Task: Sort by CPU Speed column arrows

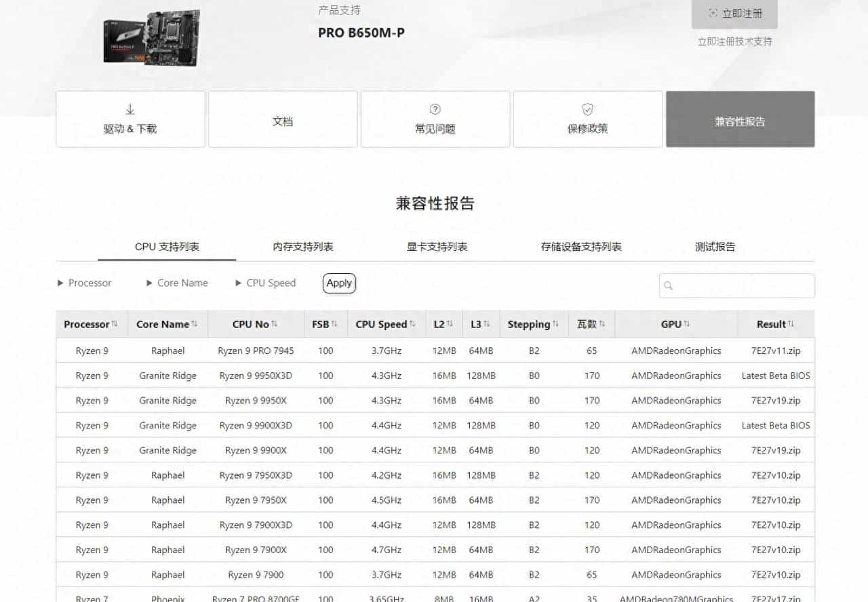Action: (412, 324)
